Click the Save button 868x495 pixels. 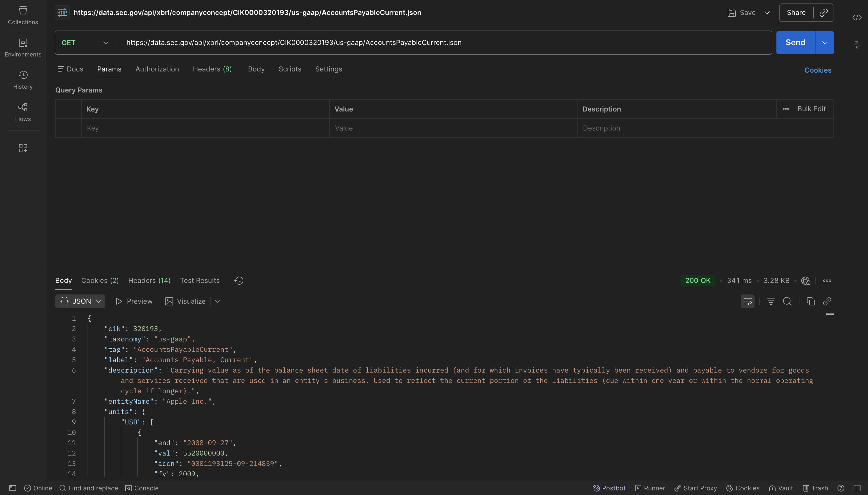coord(741,13)
